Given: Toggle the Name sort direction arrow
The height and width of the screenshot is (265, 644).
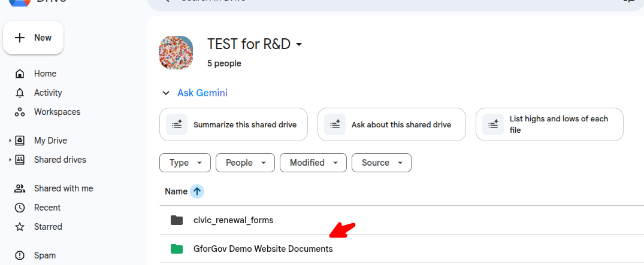Looking at the screenshot, I should (x=197, y=191).
